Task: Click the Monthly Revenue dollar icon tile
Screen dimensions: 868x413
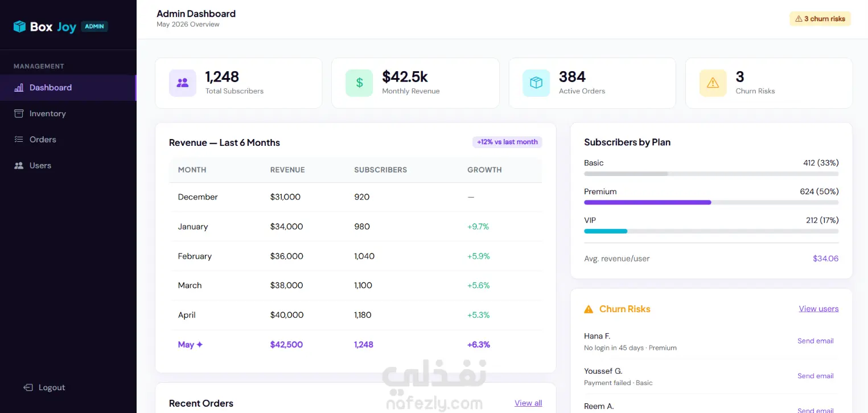Action: point(359,83)
